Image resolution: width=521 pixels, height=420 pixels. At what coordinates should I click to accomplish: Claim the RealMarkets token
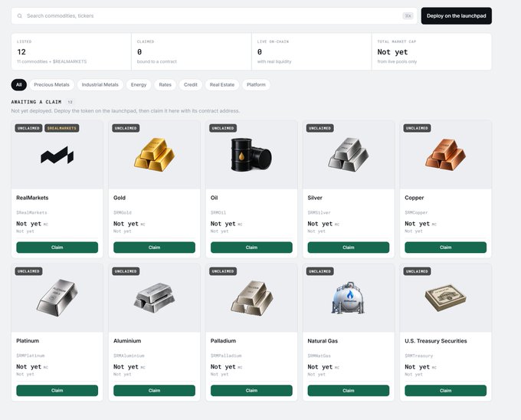pyautogui.click(x=57, y=248)
